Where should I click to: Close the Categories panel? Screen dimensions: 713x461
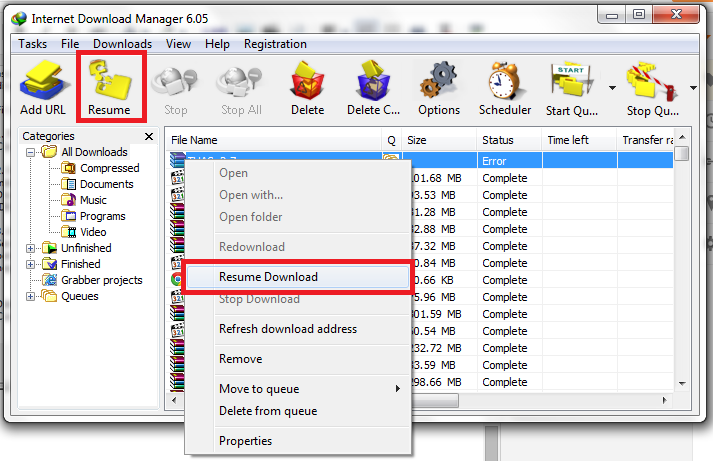tap(149, 136)
